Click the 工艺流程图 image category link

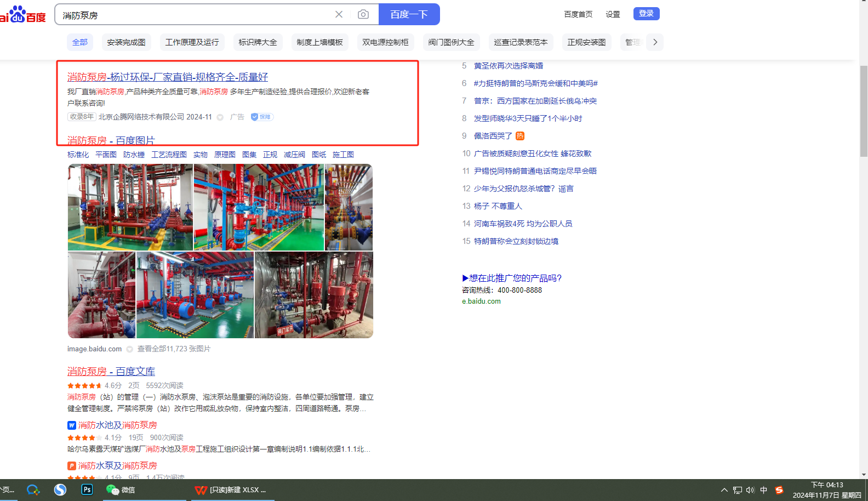pos(169,155)
